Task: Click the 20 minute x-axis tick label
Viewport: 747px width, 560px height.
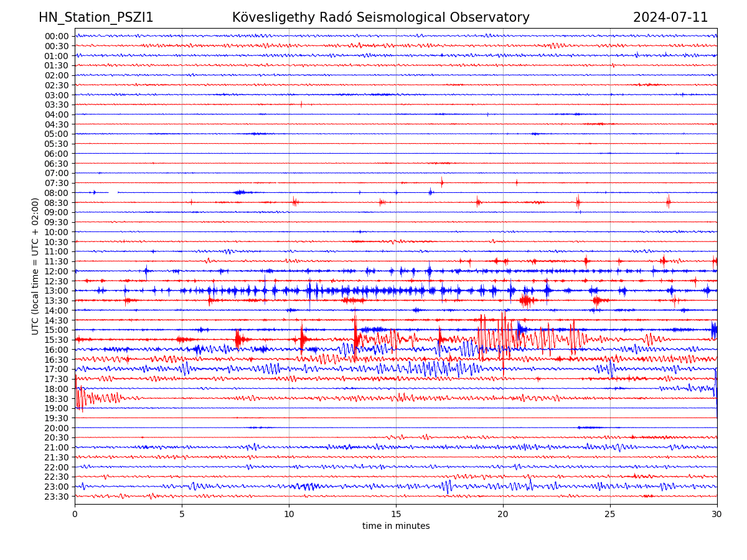Action: point(503,514)
